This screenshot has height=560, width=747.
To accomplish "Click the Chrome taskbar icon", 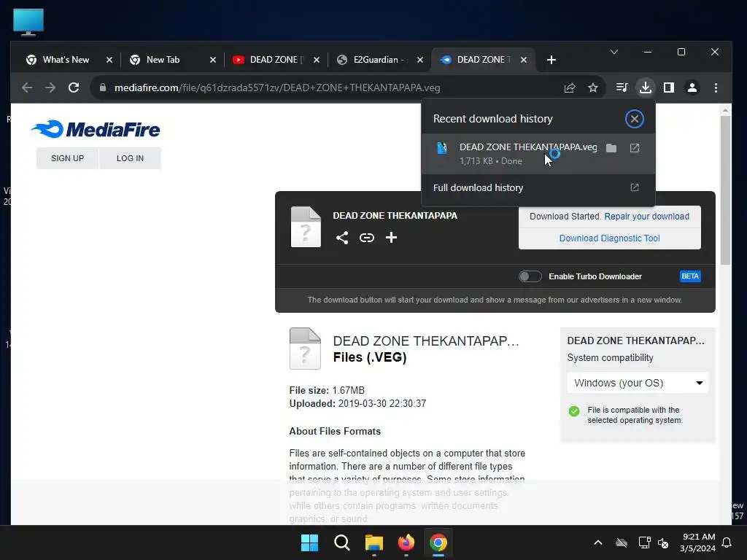I will pos(438,542).
